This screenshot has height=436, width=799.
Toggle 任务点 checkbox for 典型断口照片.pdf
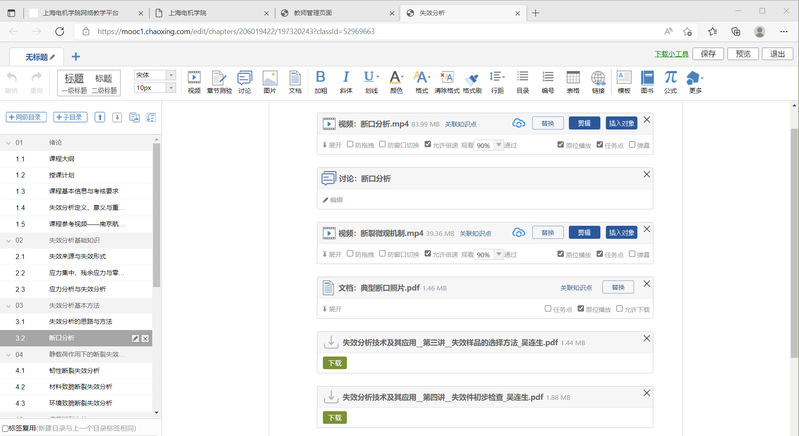pyautogui.click(x=548, y=309)
